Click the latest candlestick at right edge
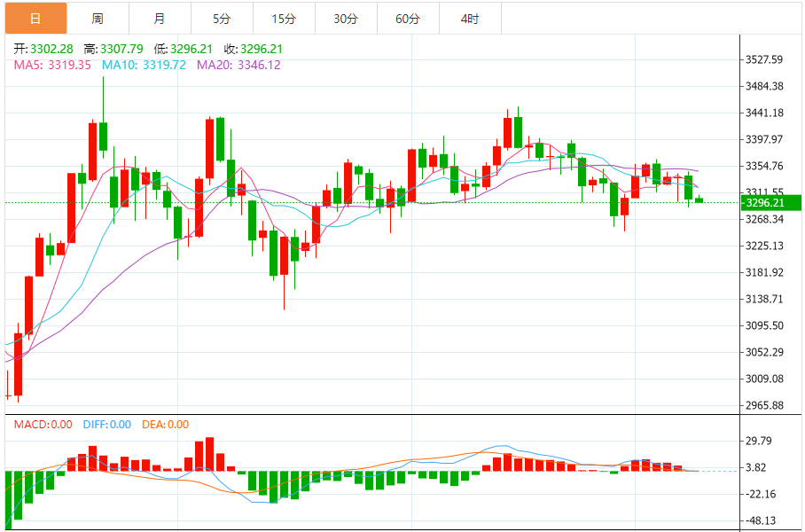805x532 pixels. pyautogui.click(x=699, y=199)
